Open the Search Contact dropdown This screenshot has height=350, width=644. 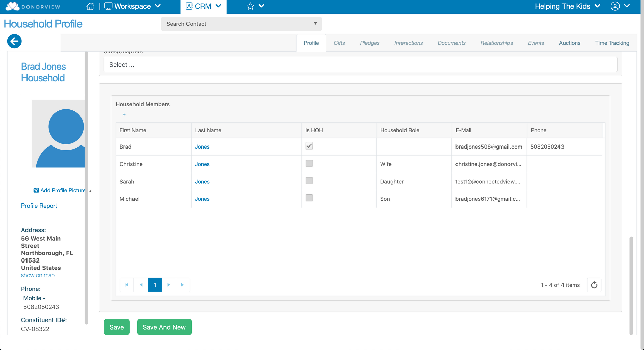pos(241,24)
